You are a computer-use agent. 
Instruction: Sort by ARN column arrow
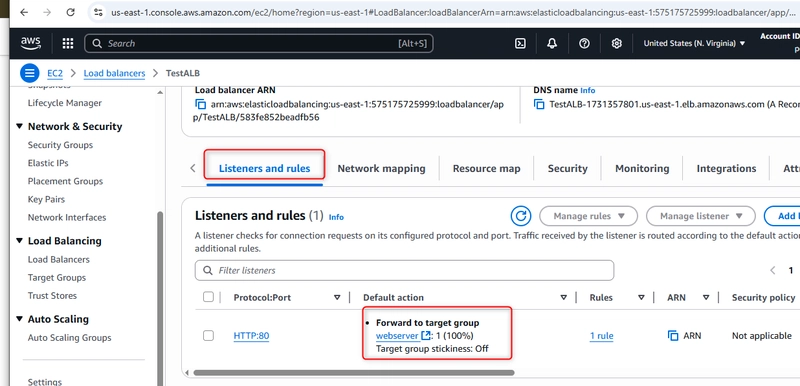point(706,297)
